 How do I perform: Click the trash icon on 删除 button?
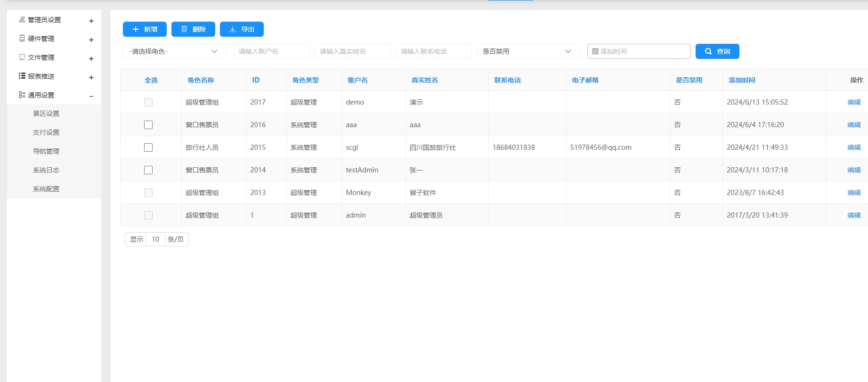[184, 29]
